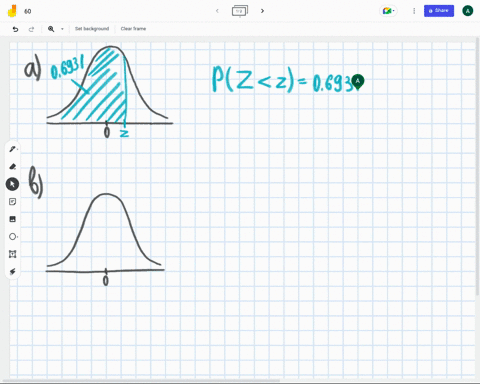Go to the next frame
The width and height of the screenshot is (480, 384).
click(x=262, y=11)
